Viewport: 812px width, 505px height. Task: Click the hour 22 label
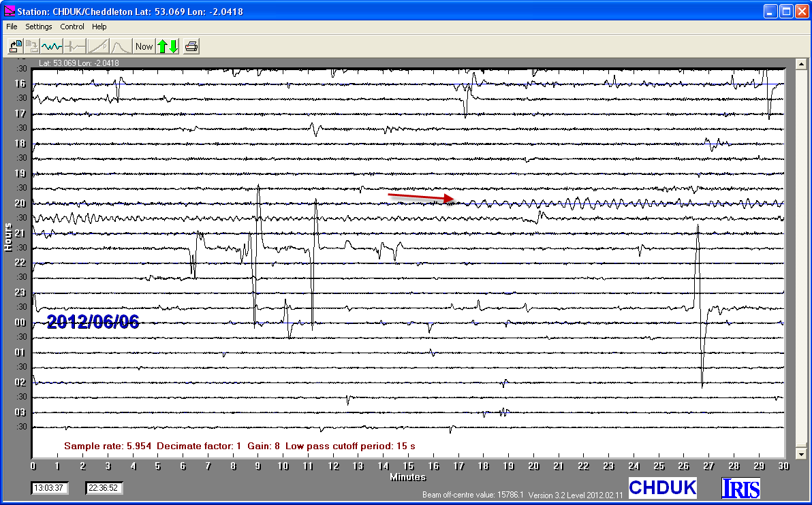[x=20, y=263]
